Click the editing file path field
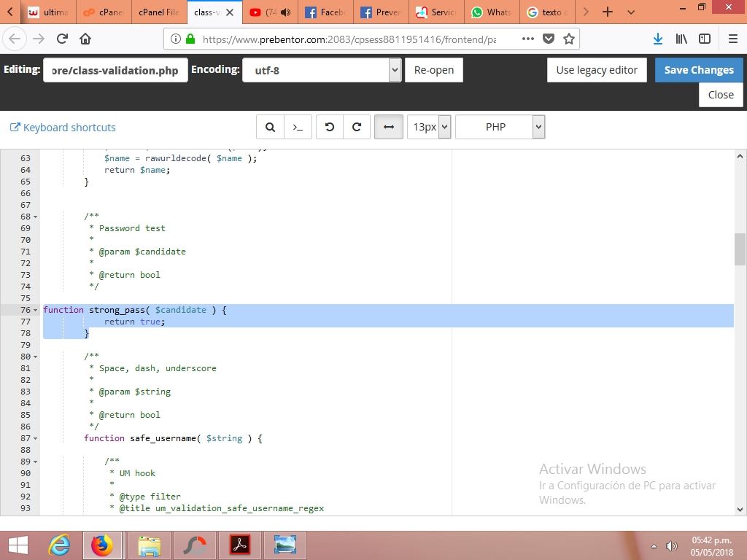Image resolution: width=747 pixels, height=560 pixels. point(115,70)
